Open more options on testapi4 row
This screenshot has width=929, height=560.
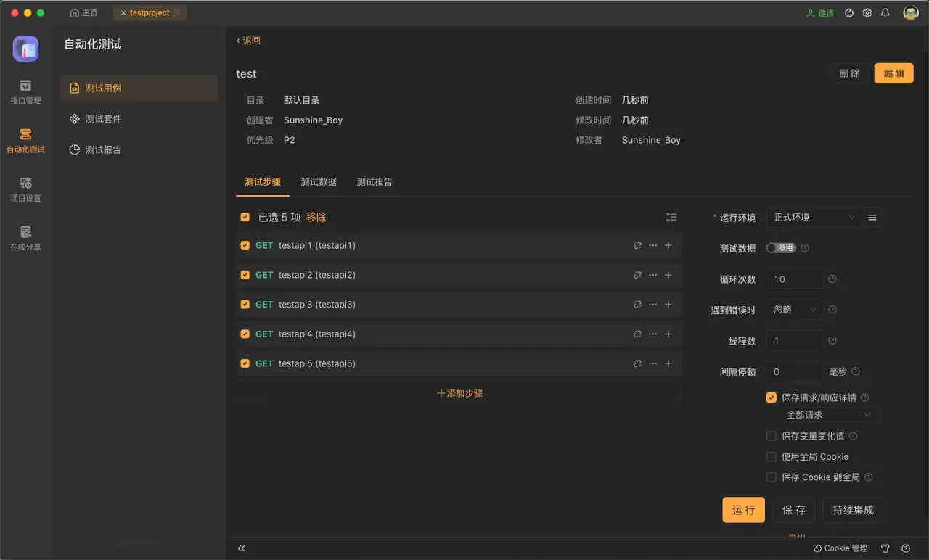tap(652, 334)
